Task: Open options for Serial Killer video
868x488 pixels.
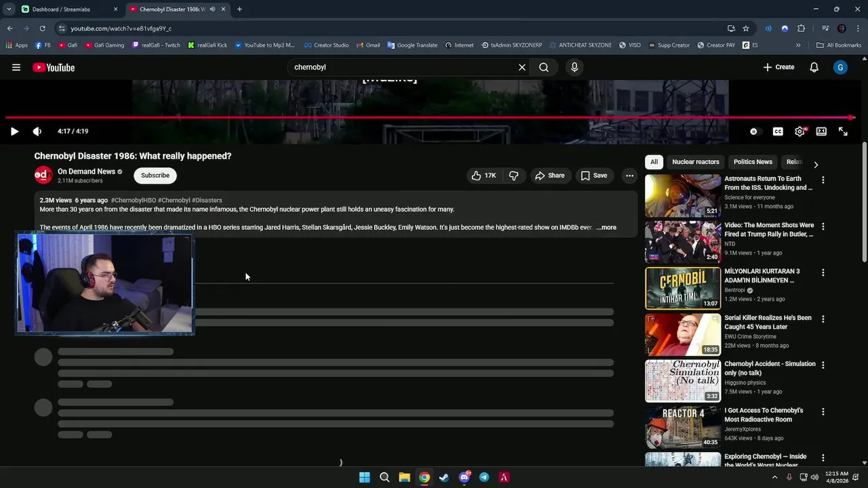Action: (x=823, y=319)
